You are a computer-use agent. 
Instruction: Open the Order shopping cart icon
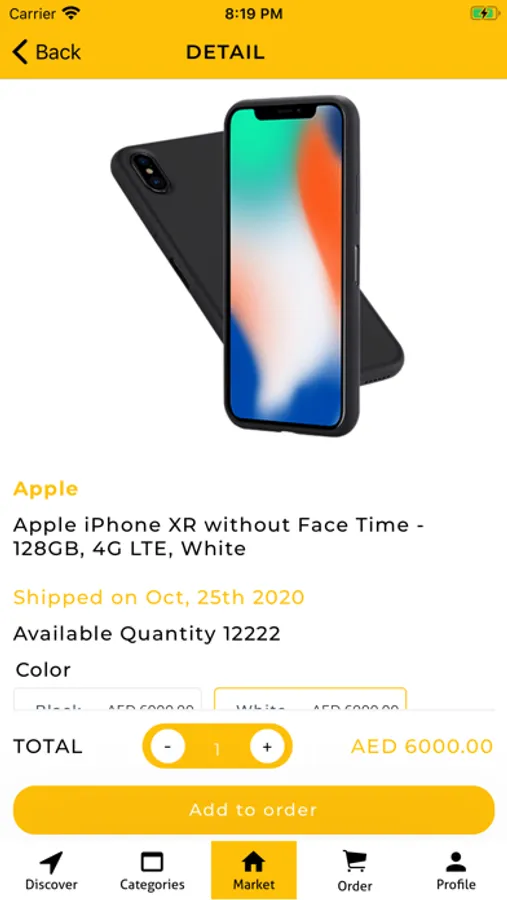coord(355,862)
